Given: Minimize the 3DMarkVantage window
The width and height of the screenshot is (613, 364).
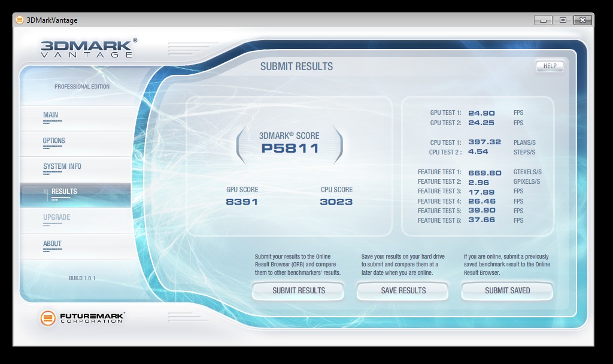Looking at the screenshot, I should (543, 20).
